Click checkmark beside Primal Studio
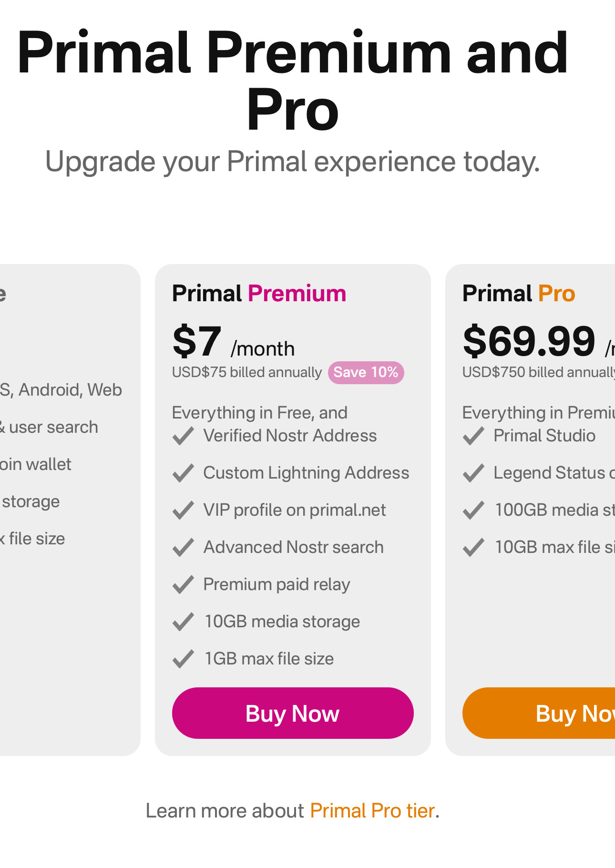This screenshot has width=615, height=868. click(x=473, y=436)
